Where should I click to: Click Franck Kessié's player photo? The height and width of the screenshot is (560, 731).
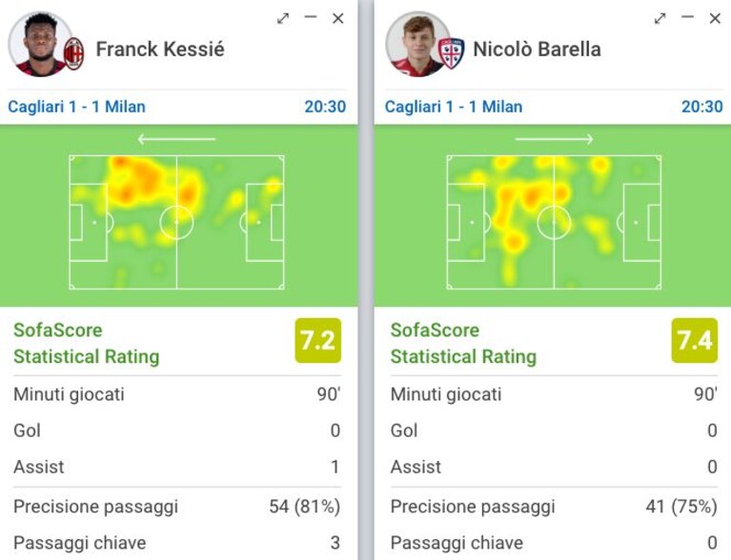pos(41,44)
